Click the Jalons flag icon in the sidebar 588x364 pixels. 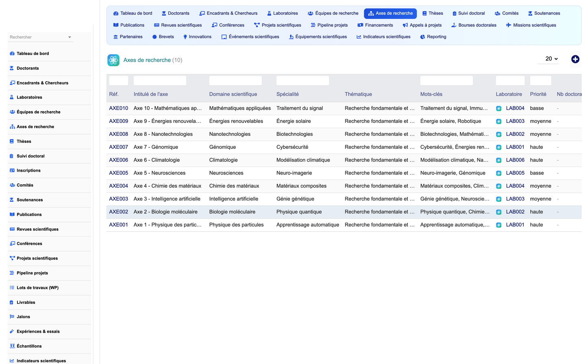[12, 317]
